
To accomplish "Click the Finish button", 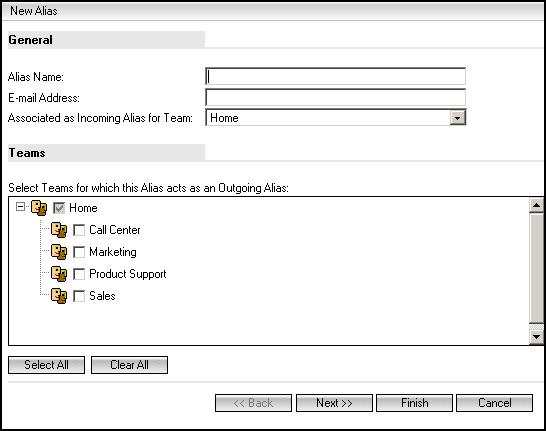I will 414,403.
